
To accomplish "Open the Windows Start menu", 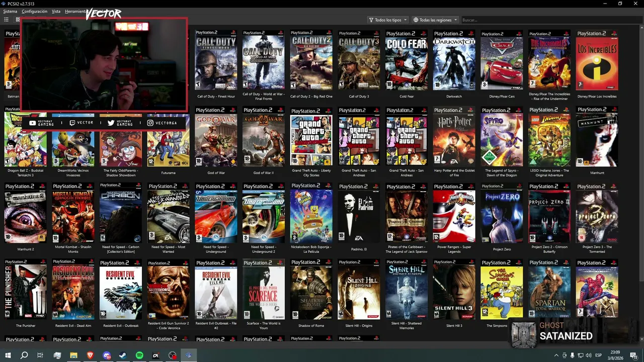I will click(8, 355).
